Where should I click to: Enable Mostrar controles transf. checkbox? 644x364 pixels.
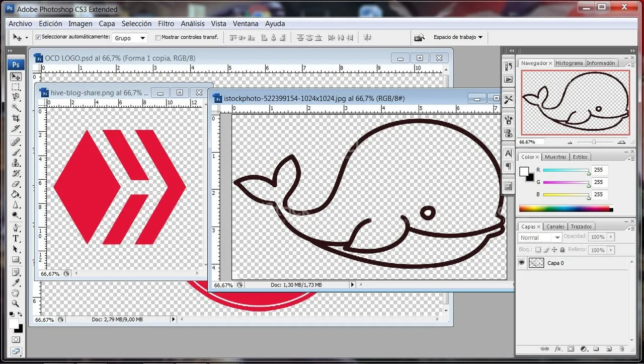[x=158, y=37]
